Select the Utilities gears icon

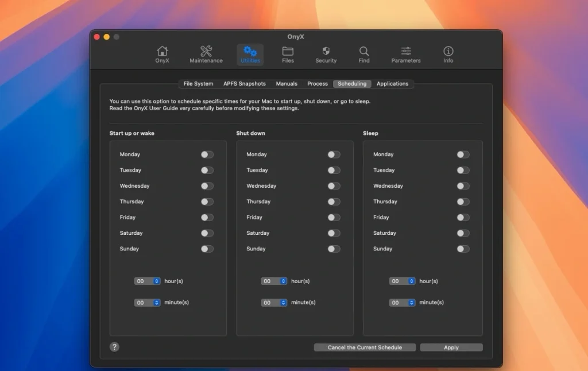click(x=250, y=55)
